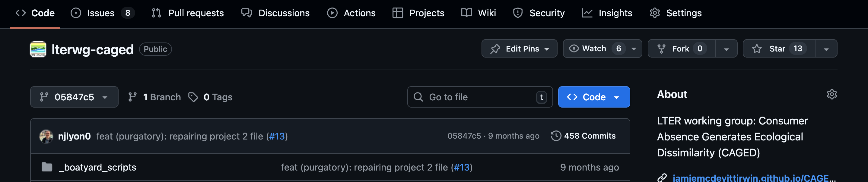
Task: Click the _boatyard_scripts folder icon
Action: (47, 167)
